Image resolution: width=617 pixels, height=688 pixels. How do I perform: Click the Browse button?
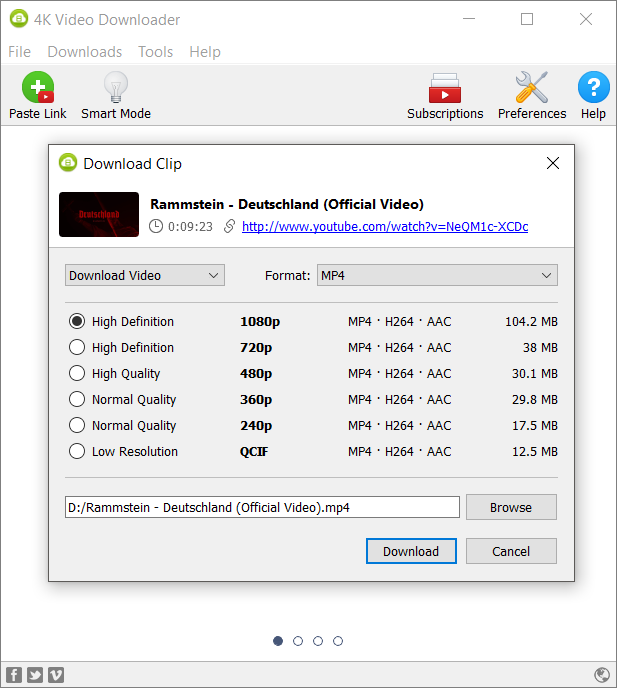click(511, 507)
